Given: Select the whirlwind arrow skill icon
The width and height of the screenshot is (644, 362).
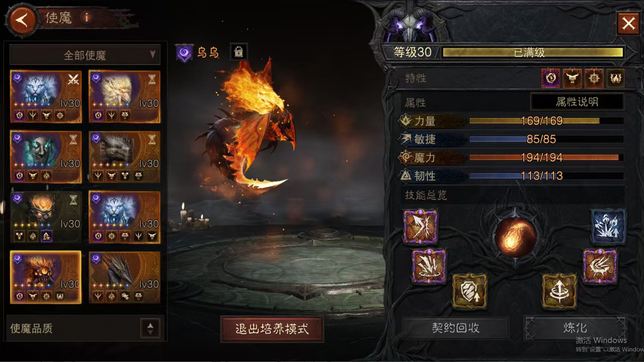Looking at the screenshot, I should [x=559, y=291].
